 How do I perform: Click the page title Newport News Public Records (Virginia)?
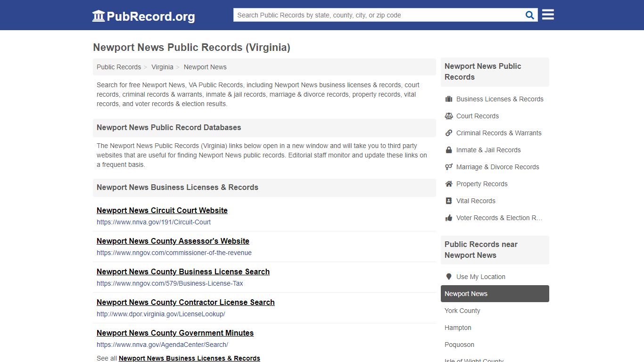(191, 48)
